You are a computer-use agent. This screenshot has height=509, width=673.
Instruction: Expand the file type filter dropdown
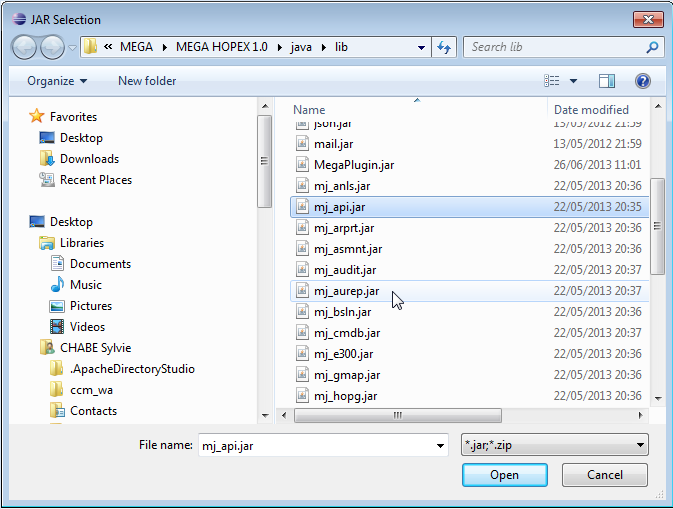click(640, 445)
